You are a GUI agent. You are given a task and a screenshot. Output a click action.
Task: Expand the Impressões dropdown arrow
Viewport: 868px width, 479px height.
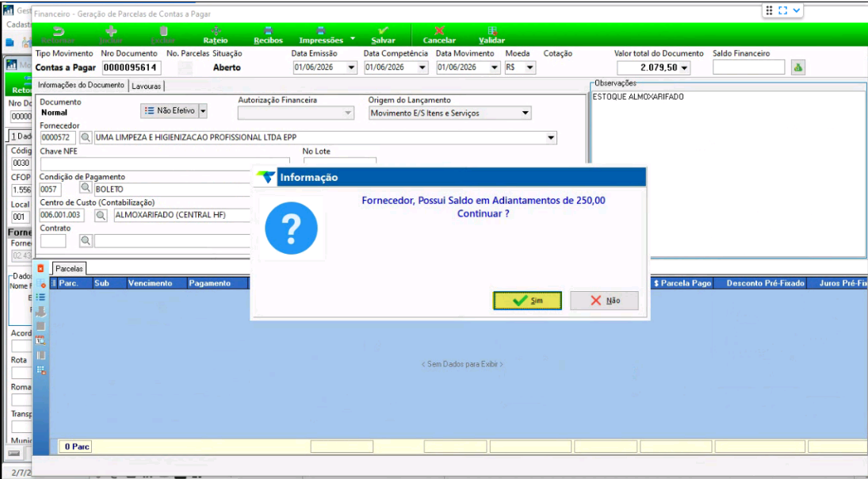click(x=353, y=40)
